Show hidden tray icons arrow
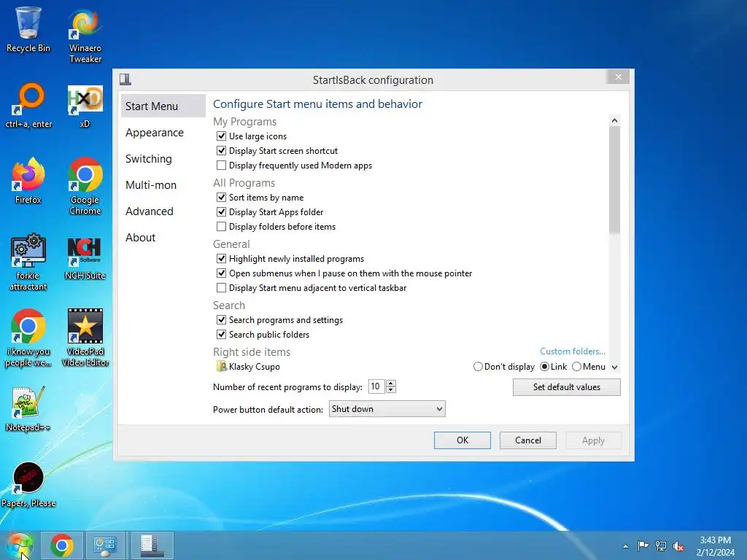This screenshot has height=560, width=747. point(625,546)
